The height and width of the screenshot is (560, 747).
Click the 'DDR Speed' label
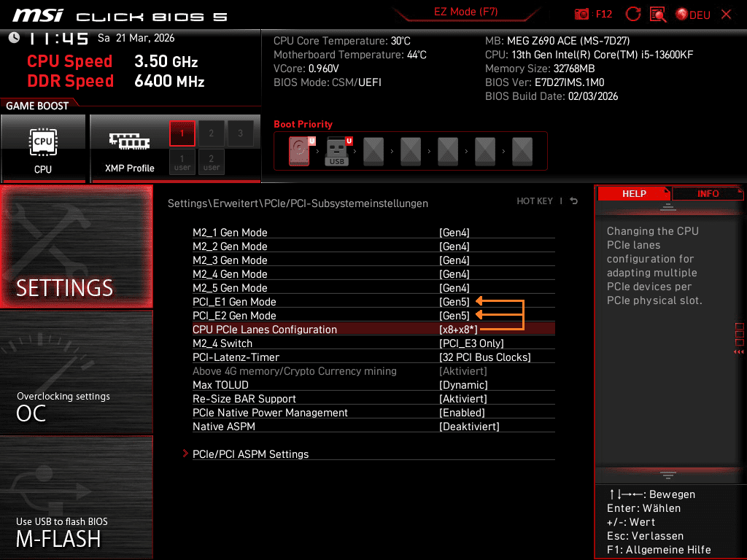70,80
